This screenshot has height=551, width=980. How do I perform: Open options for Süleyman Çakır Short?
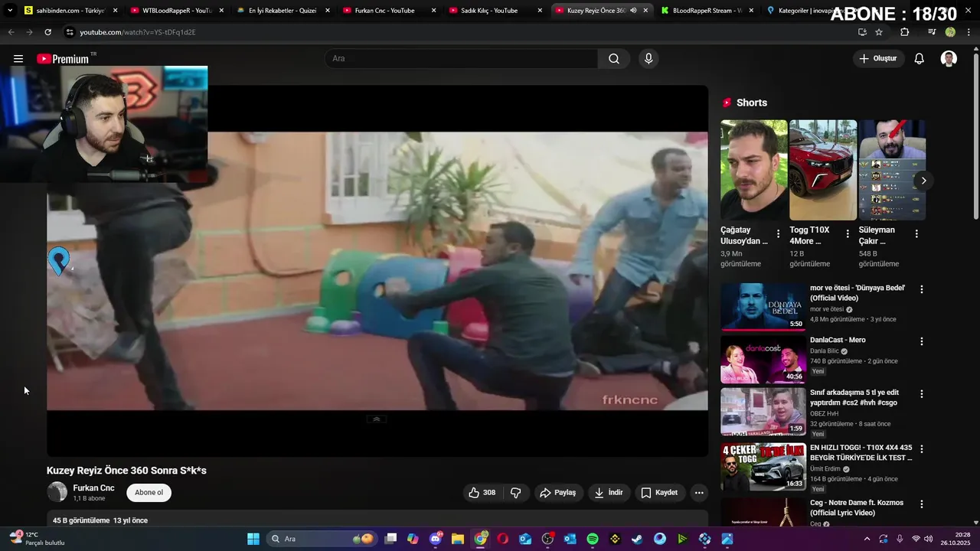[x=916, y=233]
